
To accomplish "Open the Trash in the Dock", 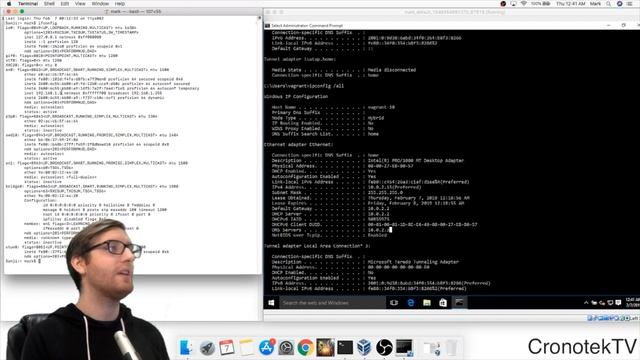I will tap(451, 348).
